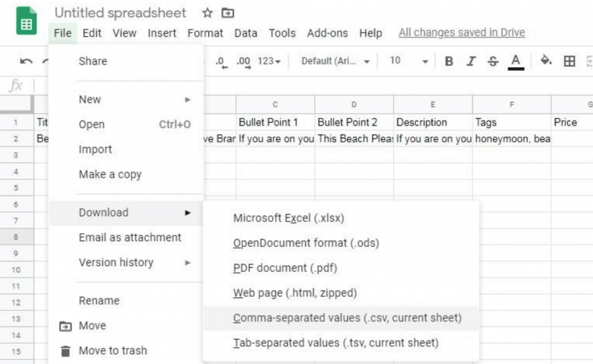Open the fill color bucket

tap(546, 60)
